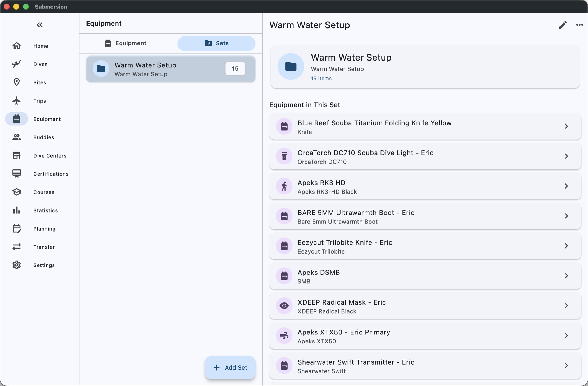Viewport: 588px width, 386px height.
Task: Click the Warm Water Setup header card title
Action: [x=351, y=57]
